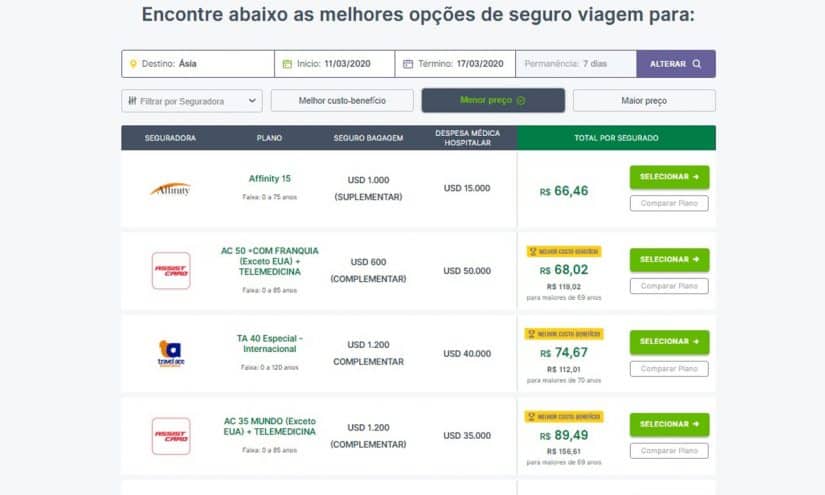Click the filter sliders icon in Filtrar por Seguradora
The width and height of the screenshot is (825, 495).
pos(133,100)
